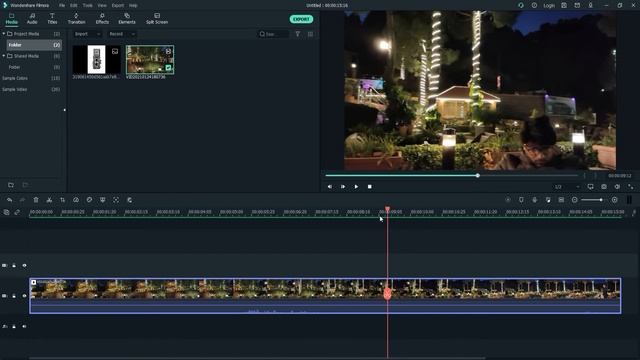Open the speed control icon

click(76, 200)
